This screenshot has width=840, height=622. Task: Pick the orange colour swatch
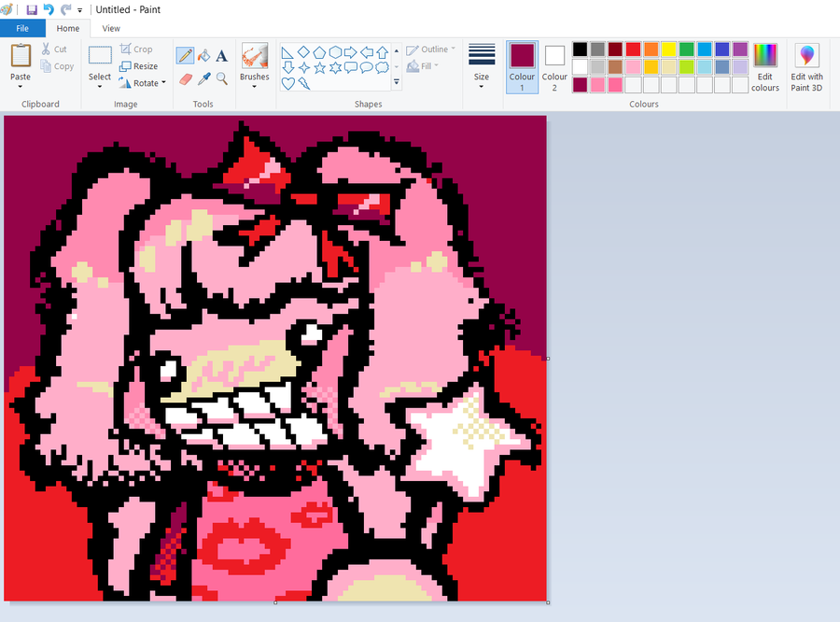tap(651, 49)
